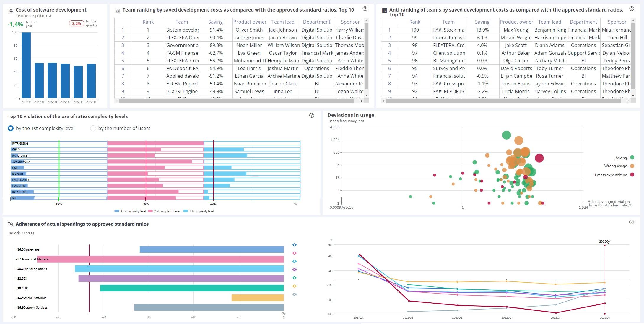Toggle the dark blue Operations line marker
This screenshot has height=324, width=644.
(x=294, y=245)
